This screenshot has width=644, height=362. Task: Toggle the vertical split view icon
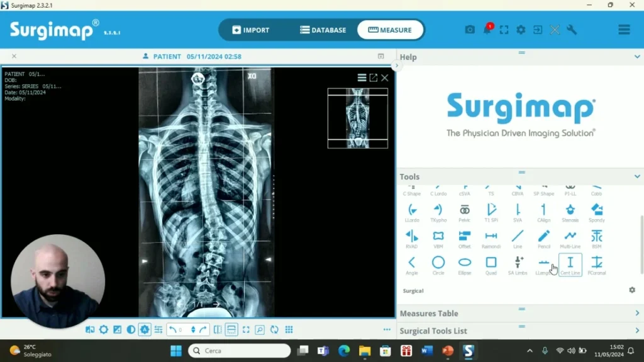(x=218, y=329)
